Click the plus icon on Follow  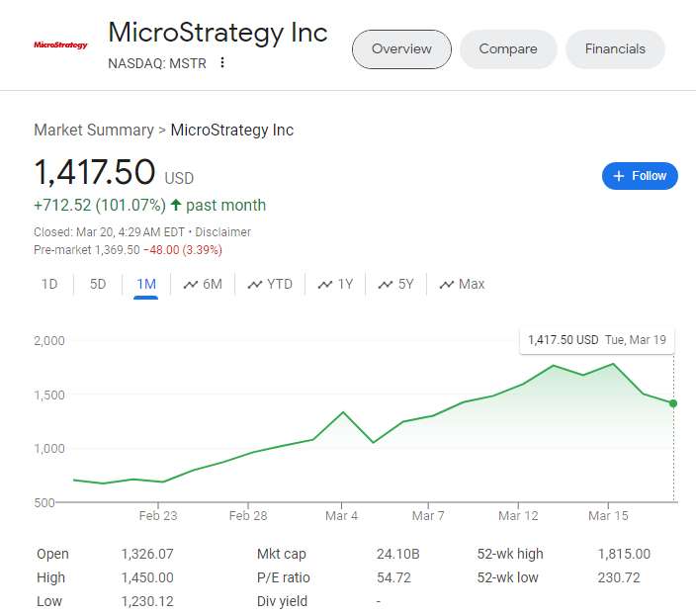[619, 176]
